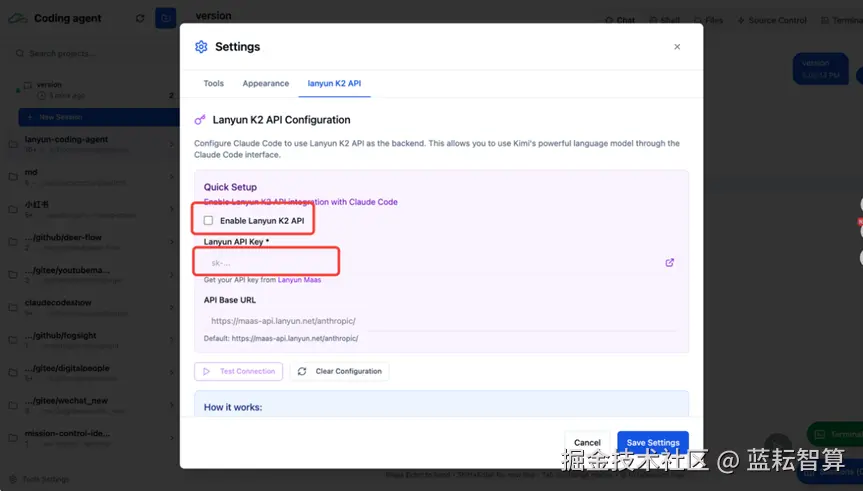This screenshot has width=863, height=491.
Task: Click the Test Connection button
Action: (238, 371)
